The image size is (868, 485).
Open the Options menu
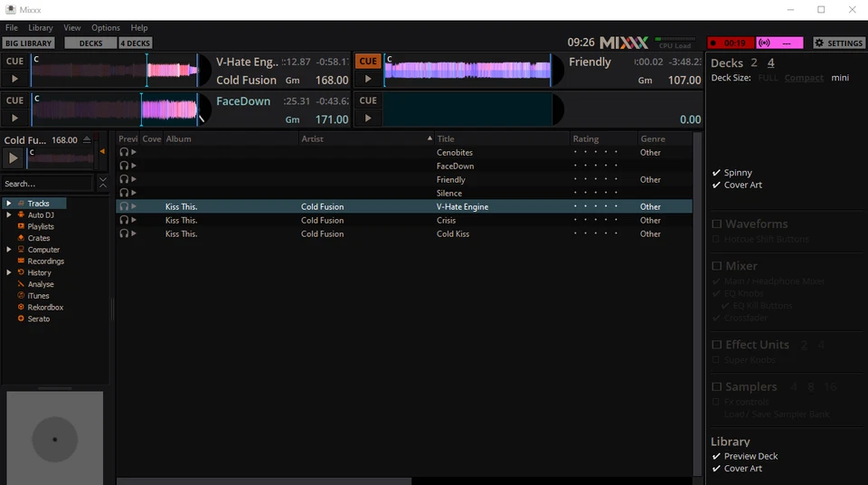106,28
